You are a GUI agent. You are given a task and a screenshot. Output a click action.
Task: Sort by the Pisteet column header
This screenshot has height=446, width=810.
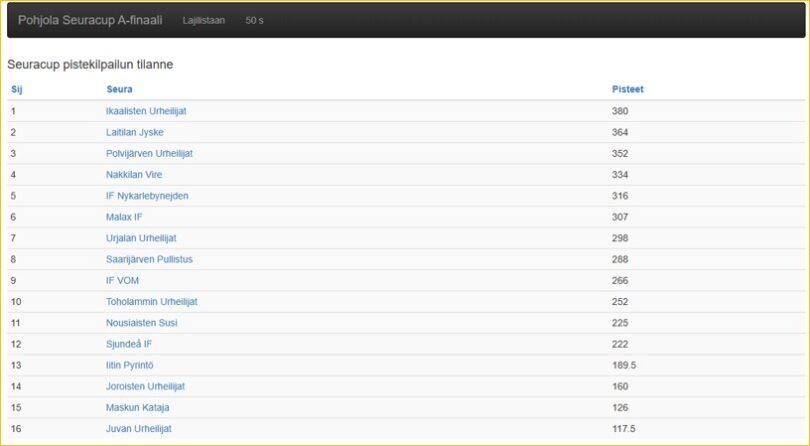628,89
